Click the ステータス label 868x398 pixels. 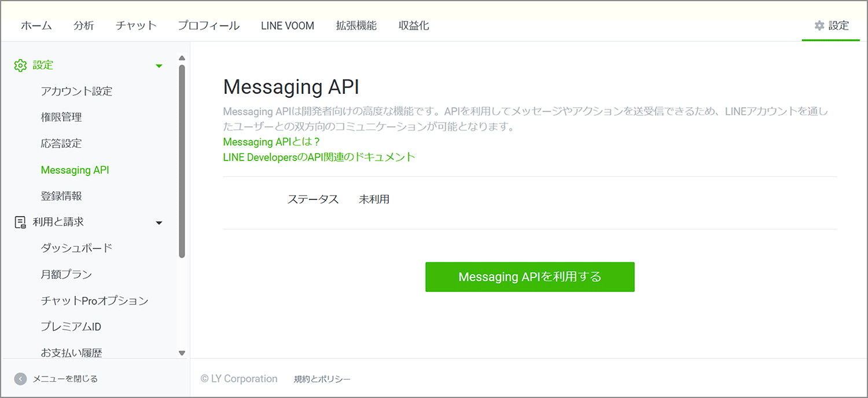(313, 199)
